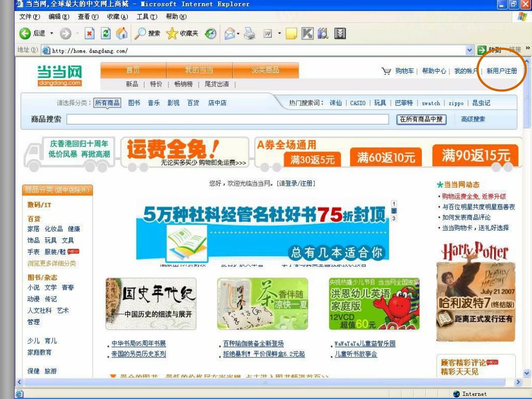This screenshot has width=532, height=399.
Task: Click into the 商品搜索 text field
Action: pyautogui.click(x=228, y=119)
